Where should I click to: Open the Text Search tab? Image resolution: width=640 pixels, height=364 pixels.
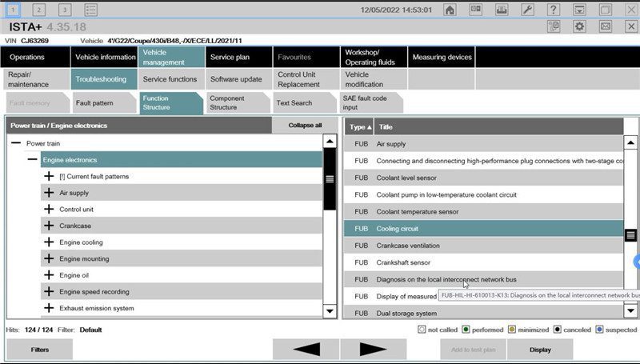[x=306, y=103]
